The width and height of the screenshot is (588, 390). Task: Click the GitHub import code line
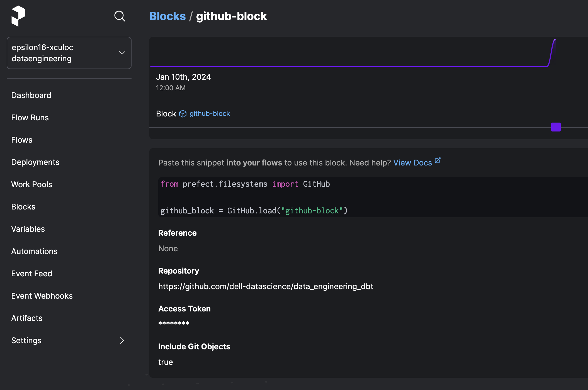click(x=245, y=184)
